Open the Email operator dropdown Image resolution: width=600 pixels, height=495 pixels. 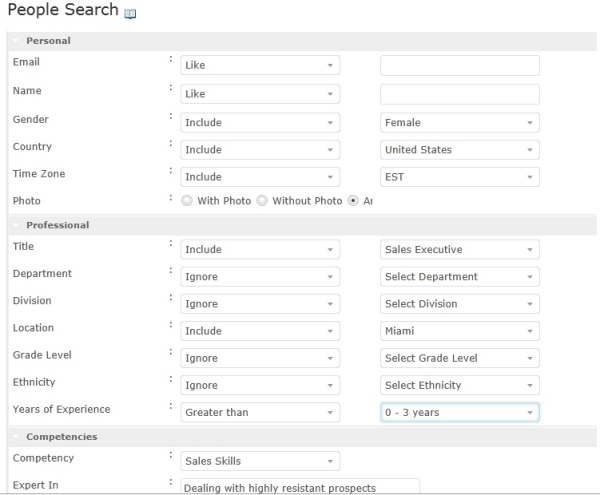click(260, 65)
